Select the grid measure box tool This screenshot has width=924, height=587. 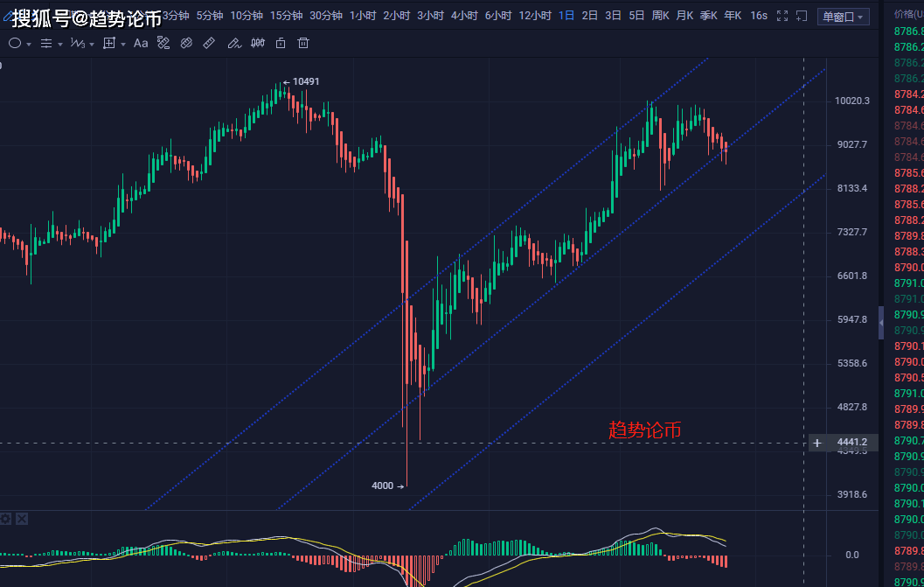109,43
